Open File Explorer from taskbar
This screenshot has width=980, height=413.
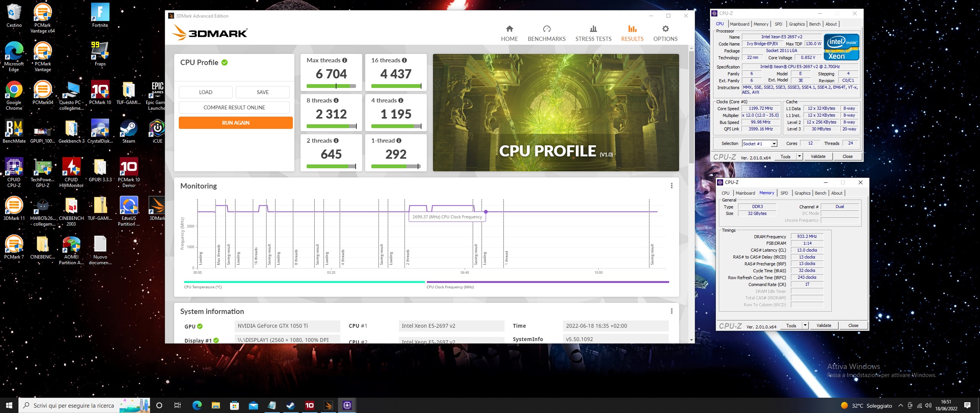pyautogui.click(x=216, y=405)
